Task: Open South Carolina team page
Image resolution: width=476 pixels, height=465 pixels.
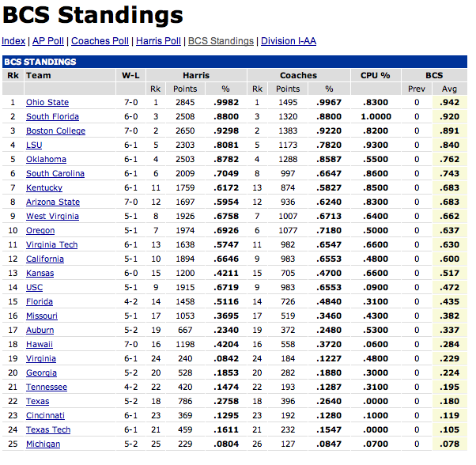Action: [55, 174]
